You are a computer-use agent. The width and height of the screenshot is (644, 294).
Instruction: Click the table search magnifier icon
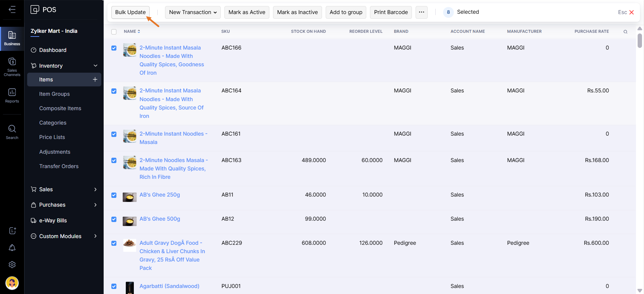(625, 32)
